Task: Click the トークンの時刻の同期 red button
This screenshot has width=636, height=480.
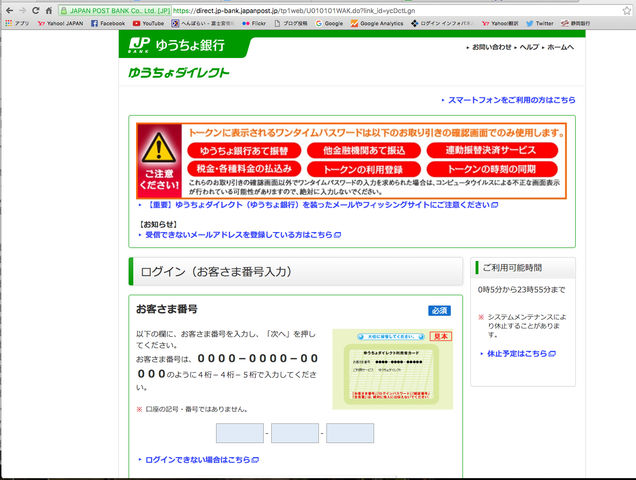Action: click(x=492, y=169)
